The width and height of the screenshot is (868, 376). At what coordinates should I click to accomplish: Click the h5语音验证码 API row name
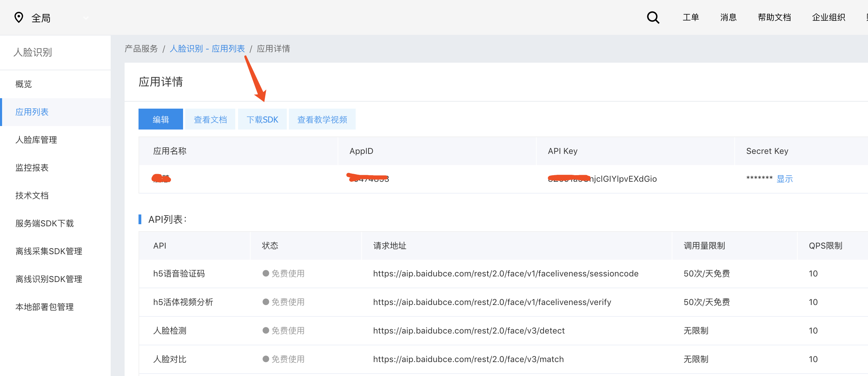point(179,274)
